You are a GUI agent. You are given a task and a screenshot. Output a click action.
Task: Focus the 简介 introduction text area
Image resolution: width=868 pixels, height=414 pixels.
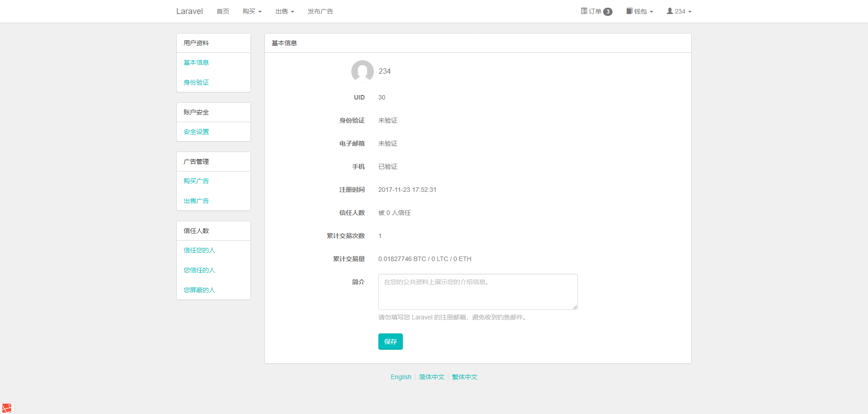478,292
